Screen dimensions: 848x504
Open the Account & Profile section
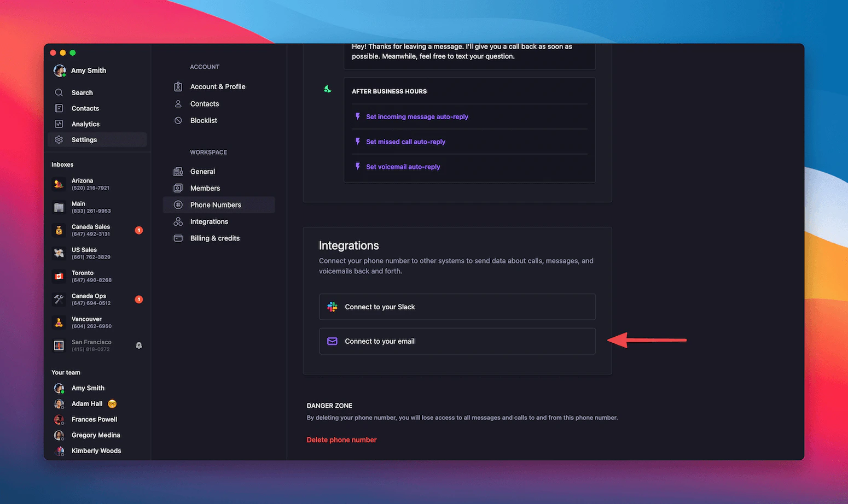(x=218, y=86)
